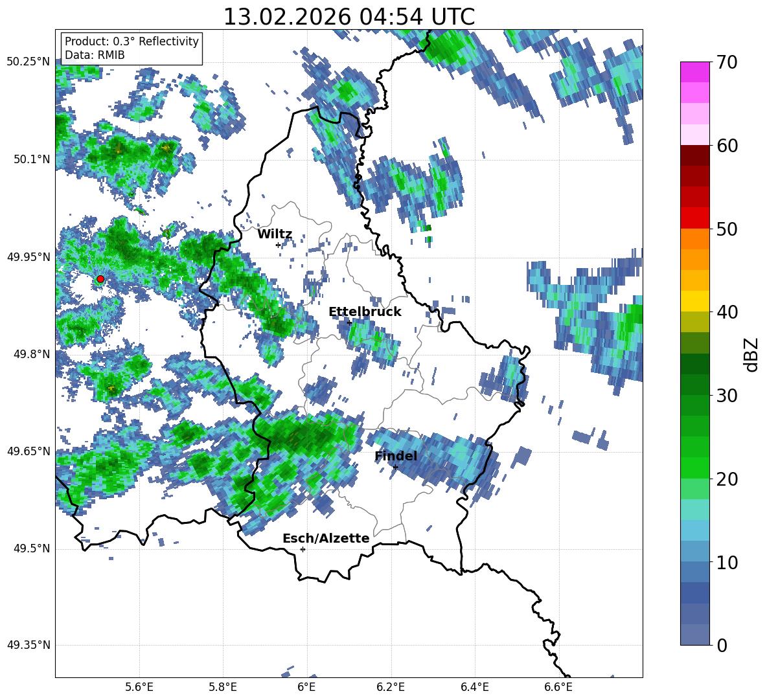Click the yellow colorbar segment near 40
This screenshot has width=767, height=700.
click(x=694, y=301)
